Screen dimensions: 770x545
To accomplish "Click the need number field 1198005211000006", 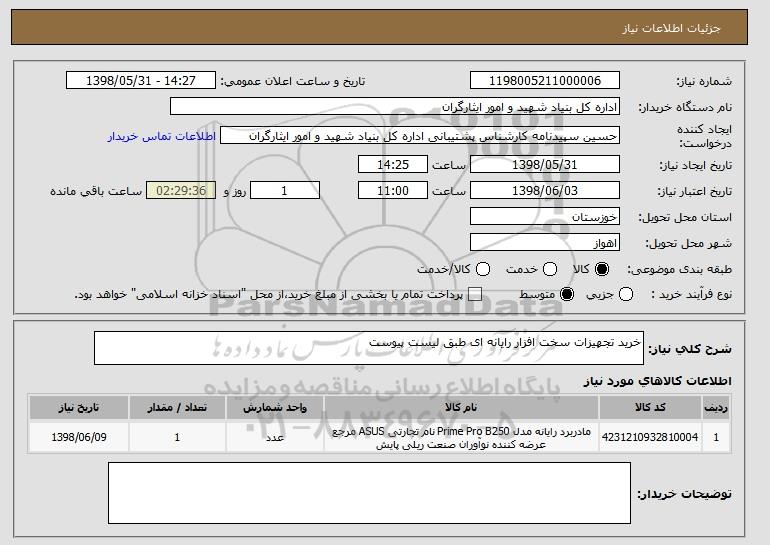I will 545,81.
